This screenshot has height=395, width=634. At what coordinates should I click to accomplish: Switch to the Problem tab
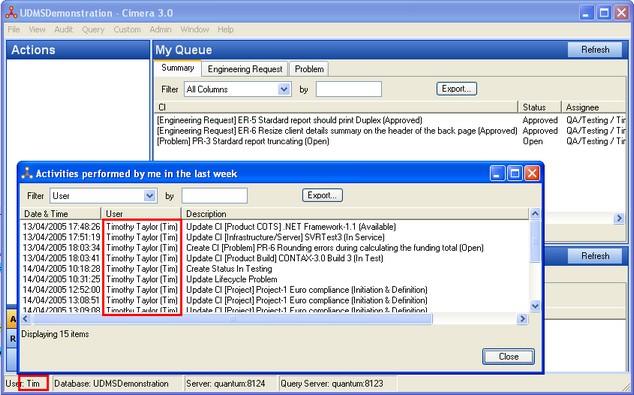pos(309,69)
